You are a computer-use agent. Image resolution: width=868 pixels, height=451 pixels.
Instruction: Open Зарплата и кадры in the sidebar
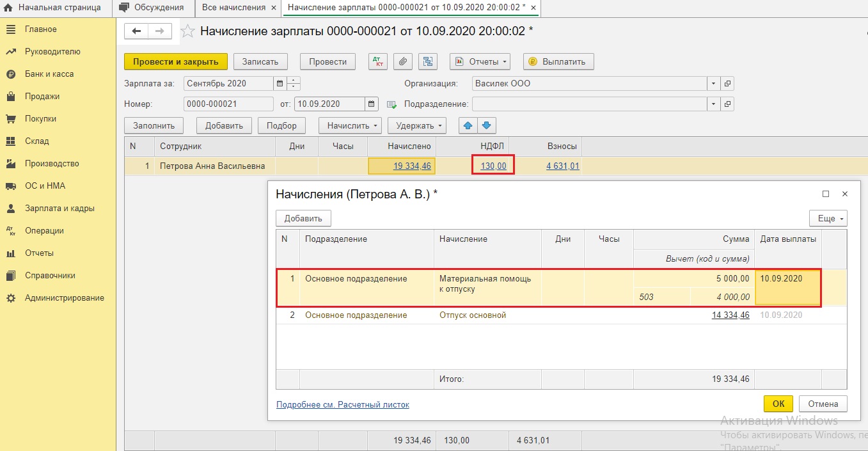(x=59, y=208)
